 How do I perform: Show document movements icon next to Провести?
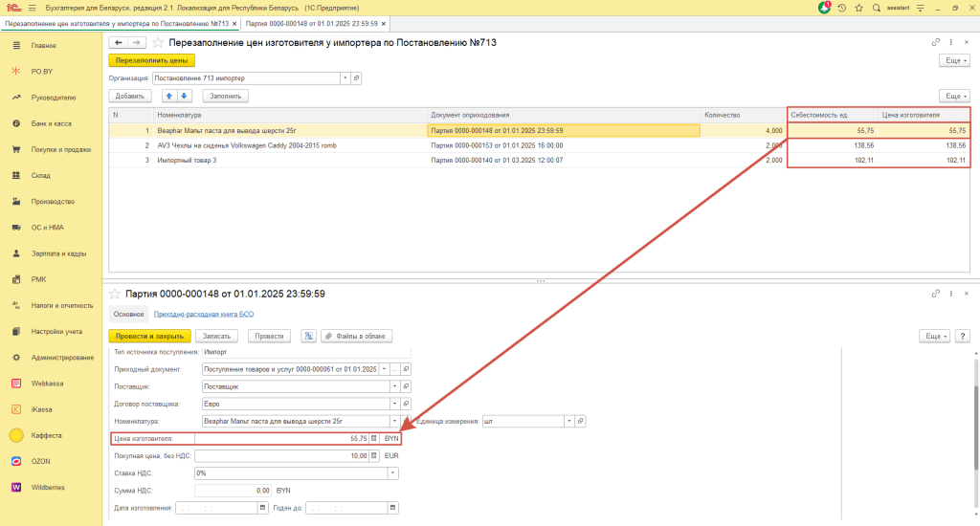(x=309, y=336)
